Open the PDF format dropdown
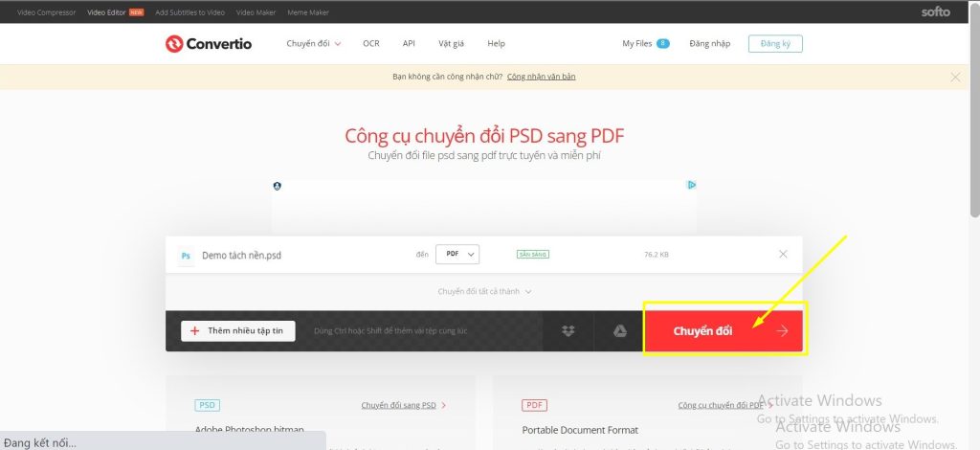980x450 pixels. point(457,255)
